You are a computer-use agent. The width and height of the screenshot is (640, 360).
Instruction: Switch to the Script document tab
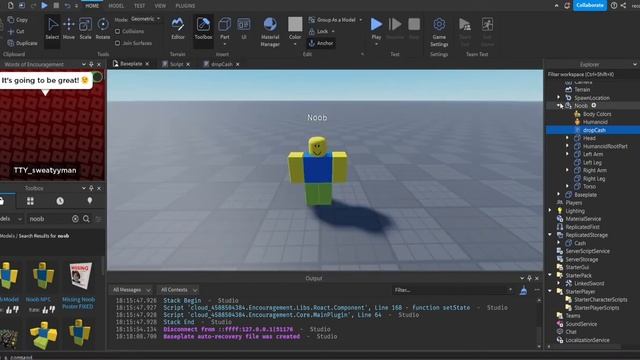tap(176, 64)
